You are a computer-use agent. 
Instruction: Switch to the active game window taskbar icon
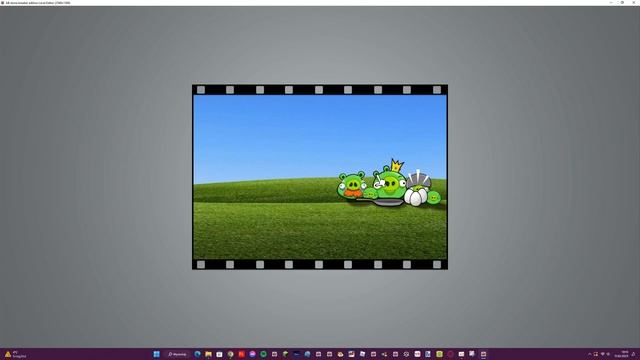pos(483,354)
